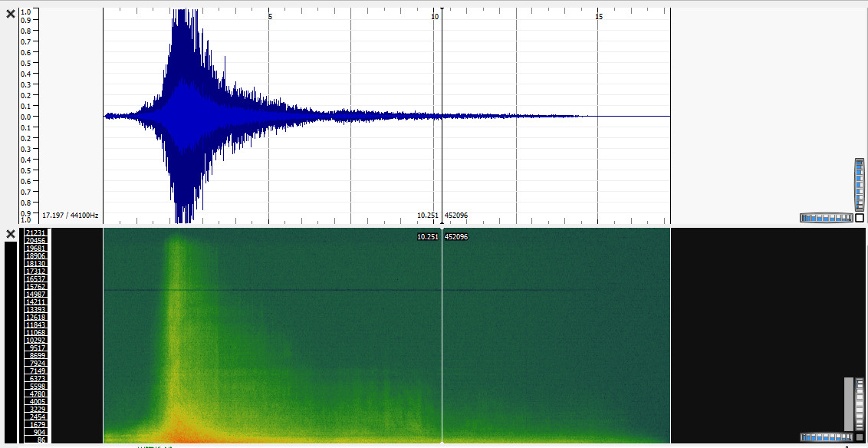The image size is (868, 448).
Task: Click the 0.0 amplitude scale label
Action: [26, 117]
